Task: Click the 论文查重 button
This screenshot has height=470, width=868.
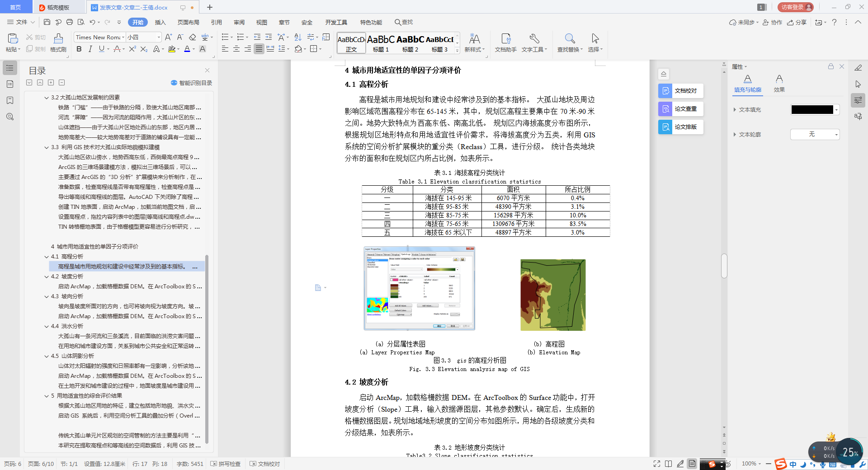Action: point(680,109)
